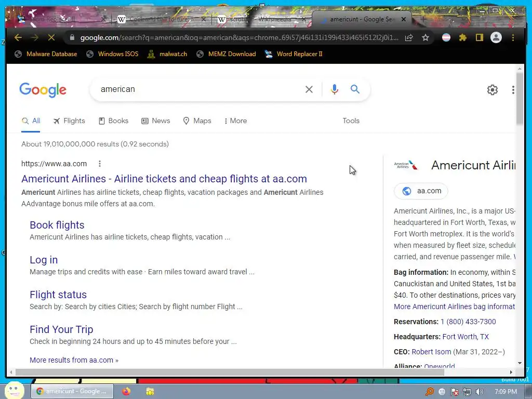Viewport: 532px width, 399px height.
Task: Open the Start button orb
Action: (14, 390)
